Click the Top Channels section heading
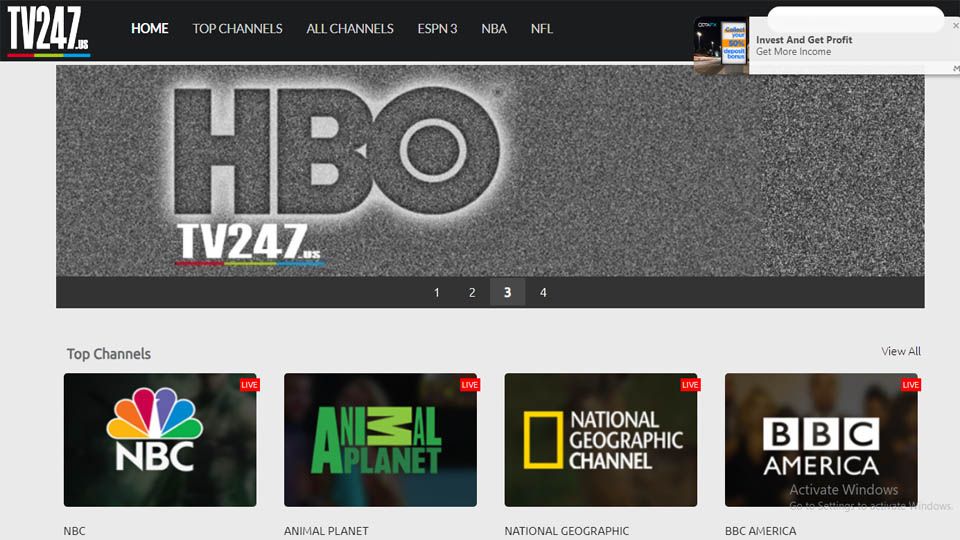This screenshot has width=960, height=540. [x=108, y=354]
